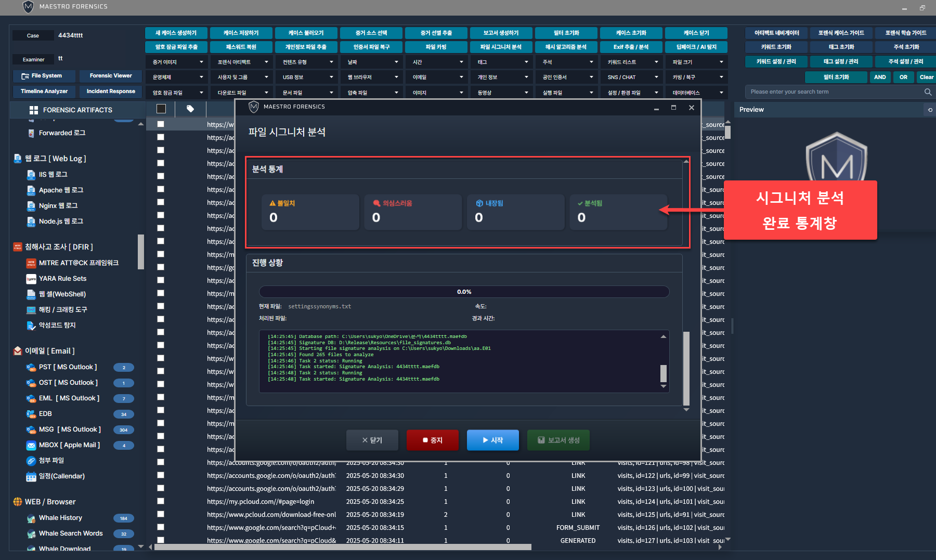Check the row for www.pcloud.com download URL
This screenshot has width=936, height=560.
pos(161,514)
